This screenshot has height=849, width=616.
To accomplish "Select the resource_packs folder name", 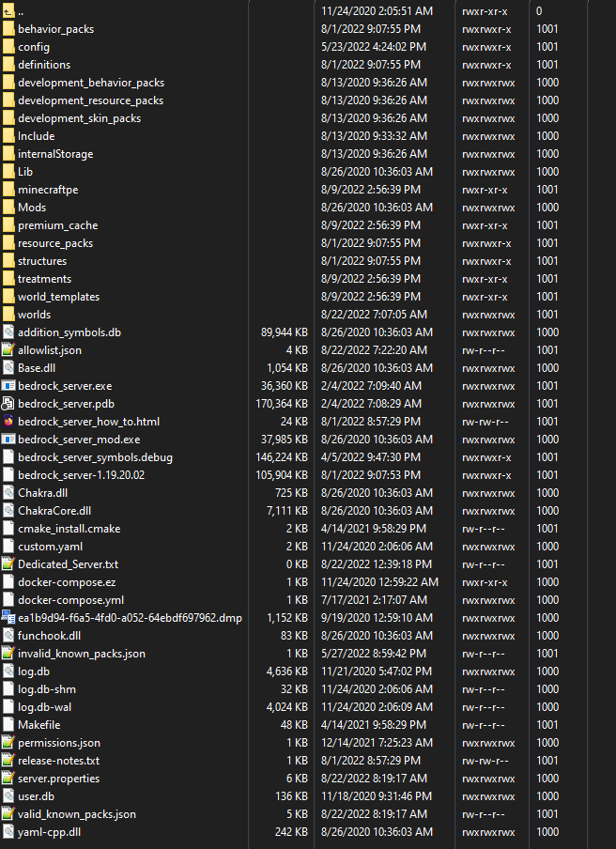I will (x=55, y=243).
